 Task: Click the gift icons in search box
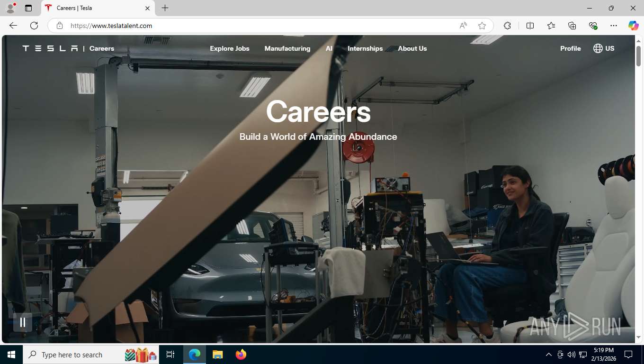[141, 355]
